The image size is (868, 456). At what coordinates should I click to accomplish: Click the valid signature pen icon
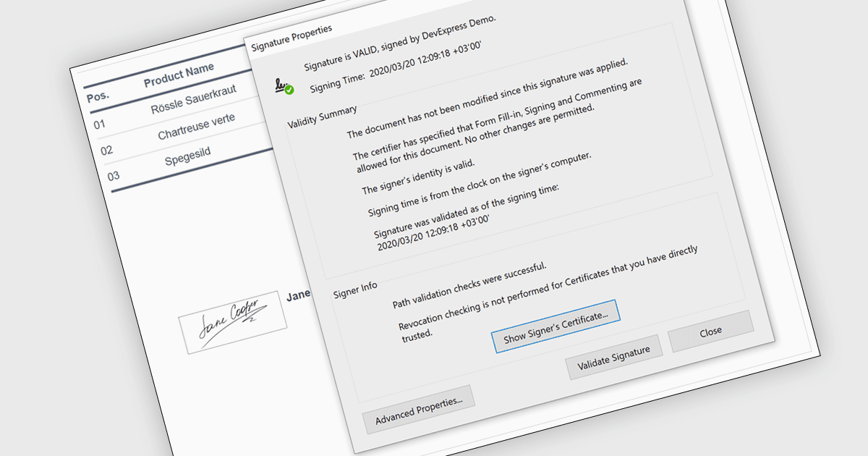click(x=284, y=86)
